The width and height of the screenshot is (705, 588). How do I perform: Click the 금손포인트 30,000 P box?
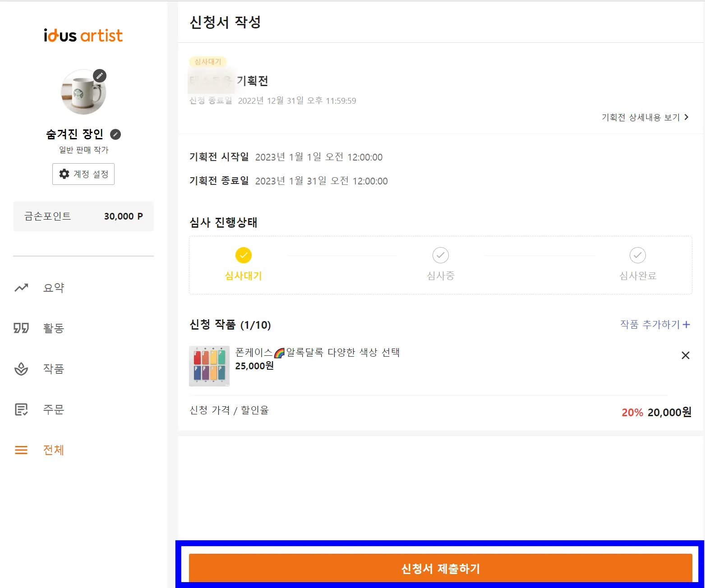click(x=83, y=216)
